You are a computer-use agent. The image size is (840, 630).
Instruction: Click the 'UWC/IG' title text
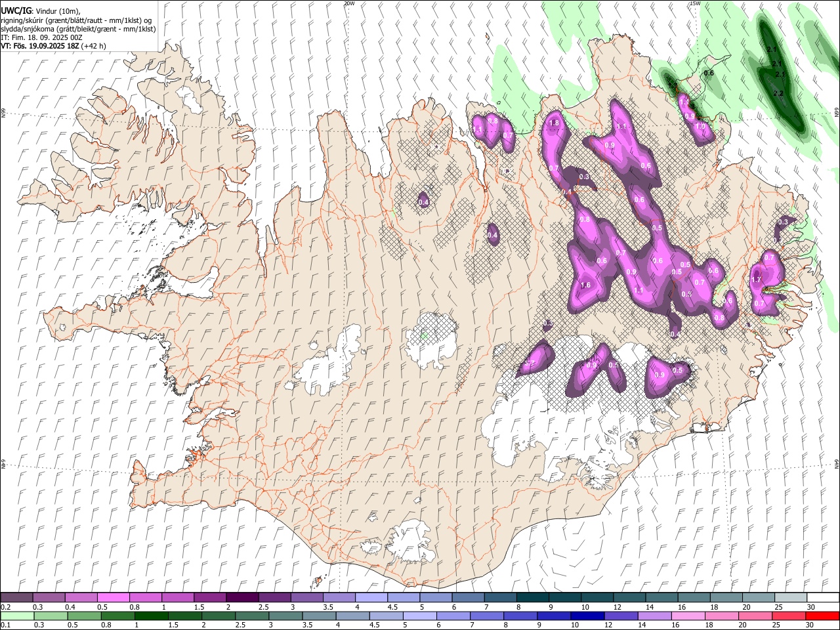point(16,10)
